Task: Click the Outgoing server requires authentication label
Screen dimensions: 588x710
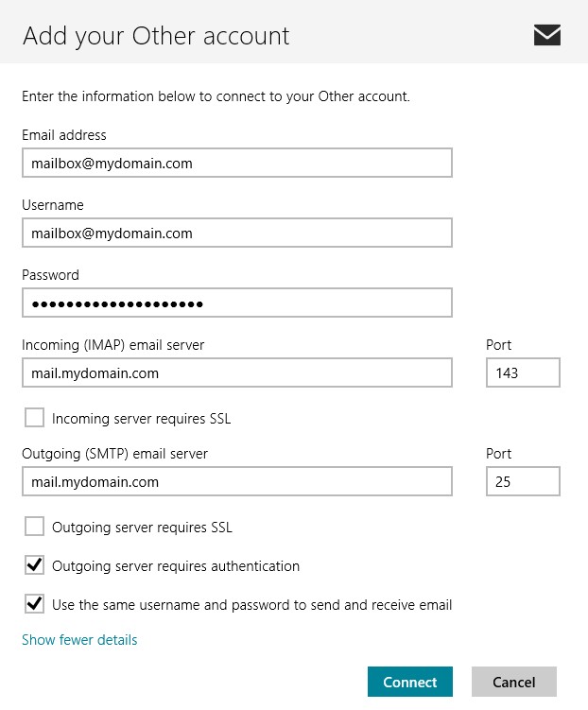Action: (x=176, y=565)
